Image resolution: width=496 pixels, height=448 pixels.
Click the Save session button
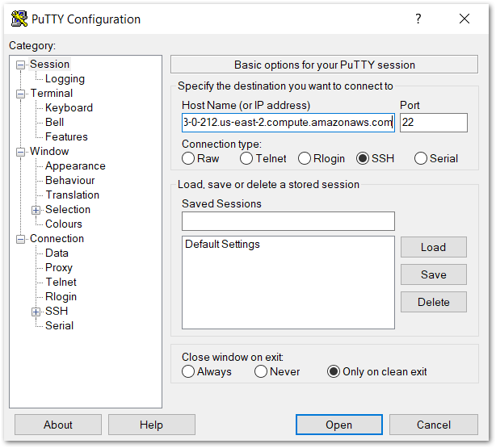433,274
